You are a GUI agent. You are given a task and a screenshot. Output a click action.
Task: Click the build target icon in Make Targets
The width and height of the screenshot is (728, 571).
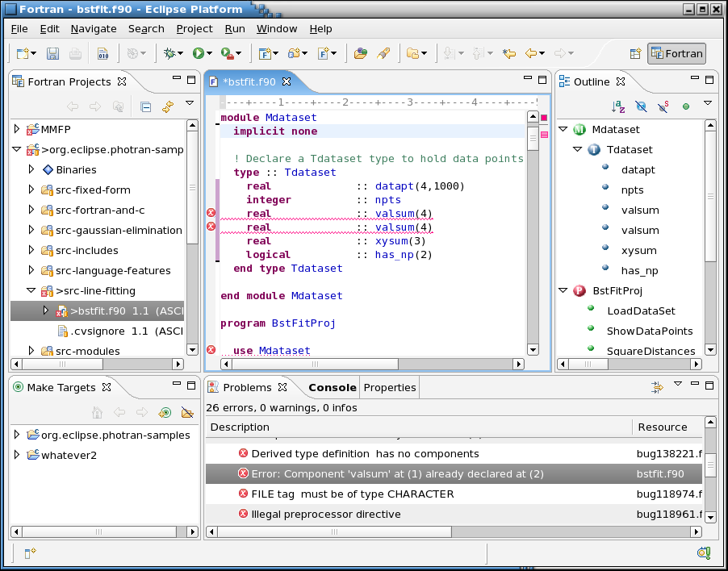click(x=165, y=412)
